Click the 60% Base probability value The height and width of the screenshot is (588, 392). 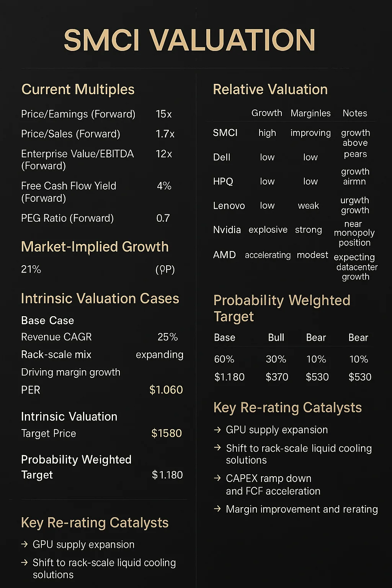(x=224, y=359)
